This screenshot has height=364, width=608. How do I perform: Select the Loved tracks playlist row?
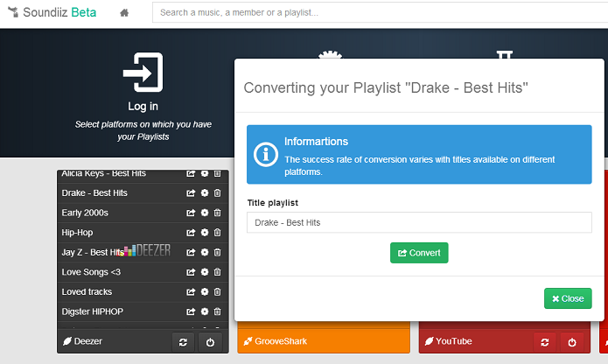[143, 292]
